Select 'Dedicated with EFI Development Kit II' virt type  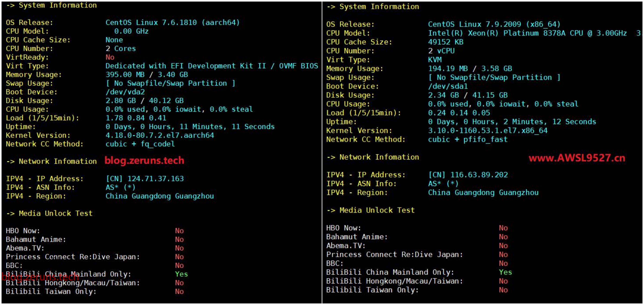tap(185, 66)
